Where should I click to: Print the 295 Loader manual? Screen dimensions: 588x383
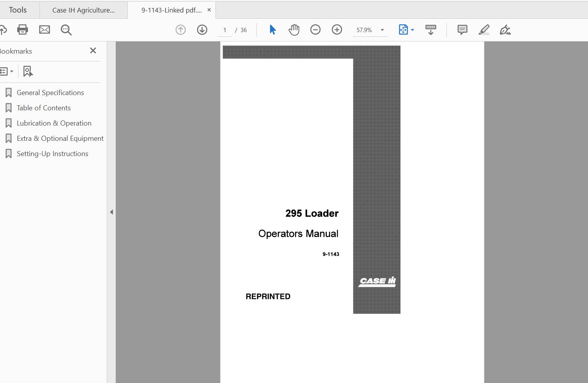(x=22, y=29)
